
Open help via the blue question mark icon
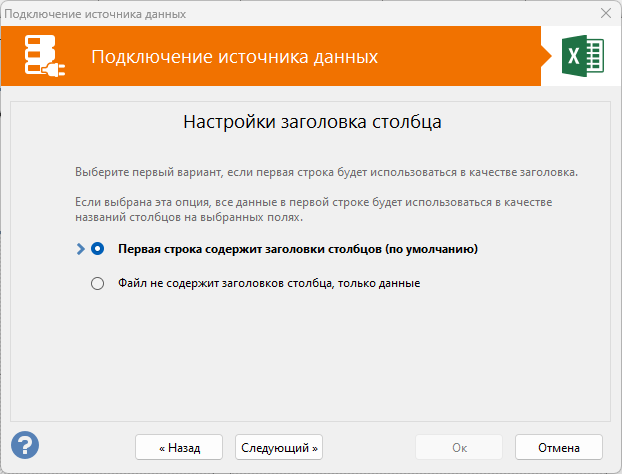(25, 445)
